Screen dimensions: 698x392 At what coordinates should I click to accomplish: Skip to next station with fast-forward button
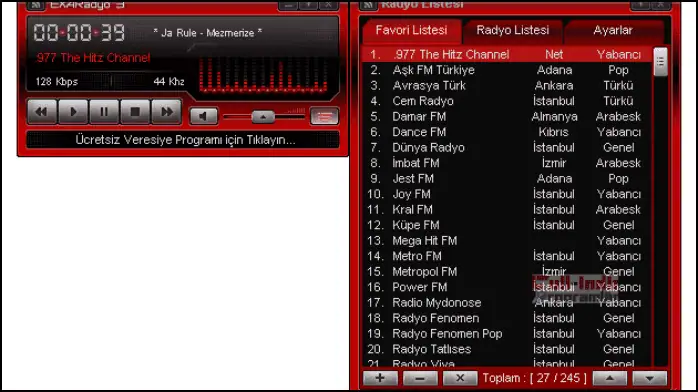coord(166,112)
